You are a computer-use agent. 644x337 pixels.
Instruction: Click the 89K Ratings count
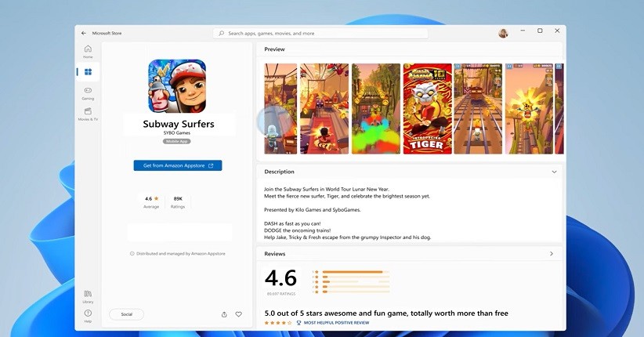[178, 202]
